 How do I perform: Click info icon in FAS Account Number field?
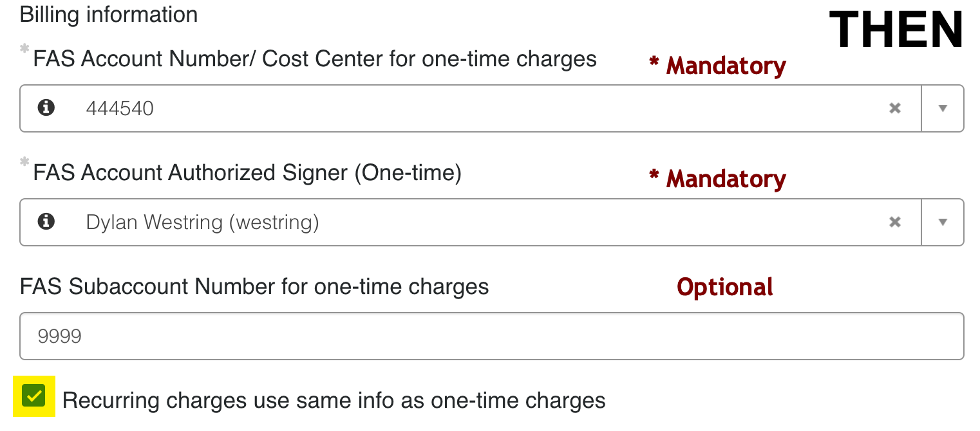pyautogui.click(x=46, y=108)
